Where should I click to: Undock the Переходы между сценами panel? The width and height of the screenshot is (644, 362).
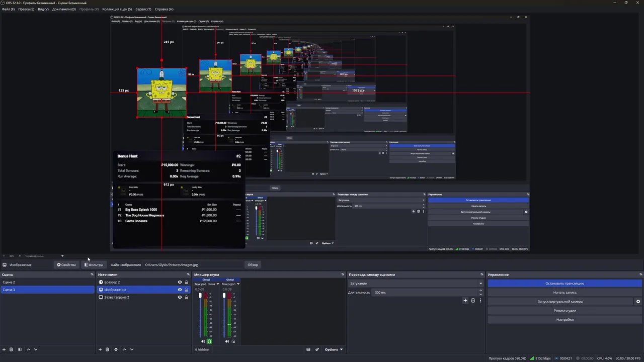point(481,275)
